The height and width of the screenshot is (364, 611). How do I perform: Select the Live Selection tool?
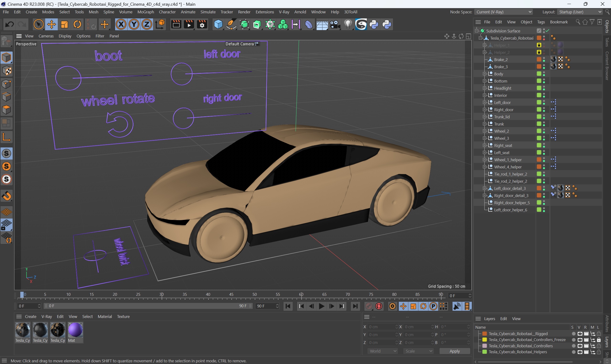(38, 25)
